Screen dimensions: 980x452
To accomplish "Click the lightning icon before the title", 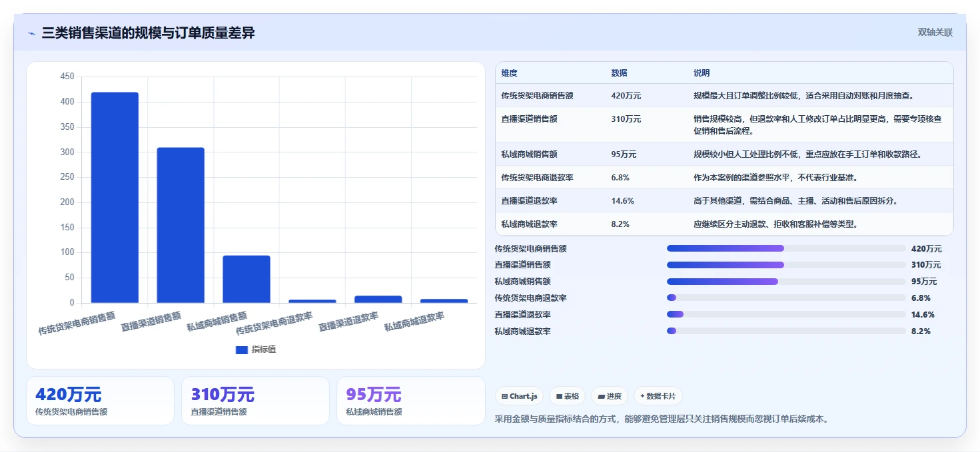I will coord(31,33).
